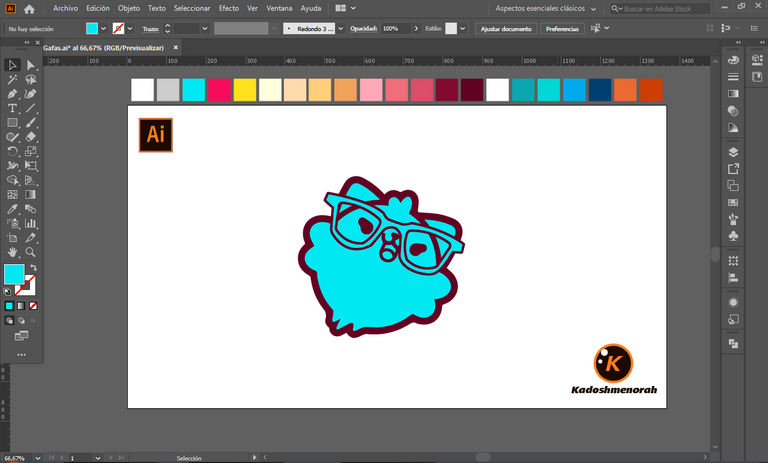Open the Align panel icon
Image resolution: width=768 pixels, height=463 pixels.
733,278
